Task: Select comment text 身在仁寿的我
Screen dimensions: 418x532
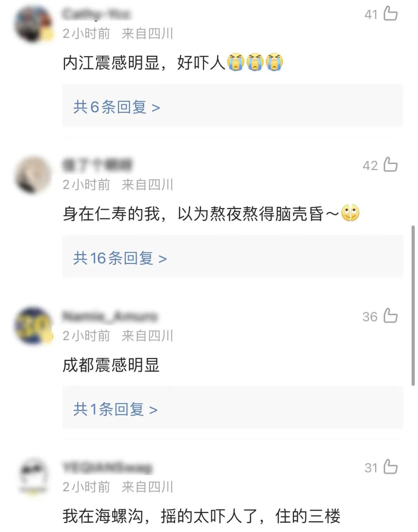Action: (x=111, y=213)
